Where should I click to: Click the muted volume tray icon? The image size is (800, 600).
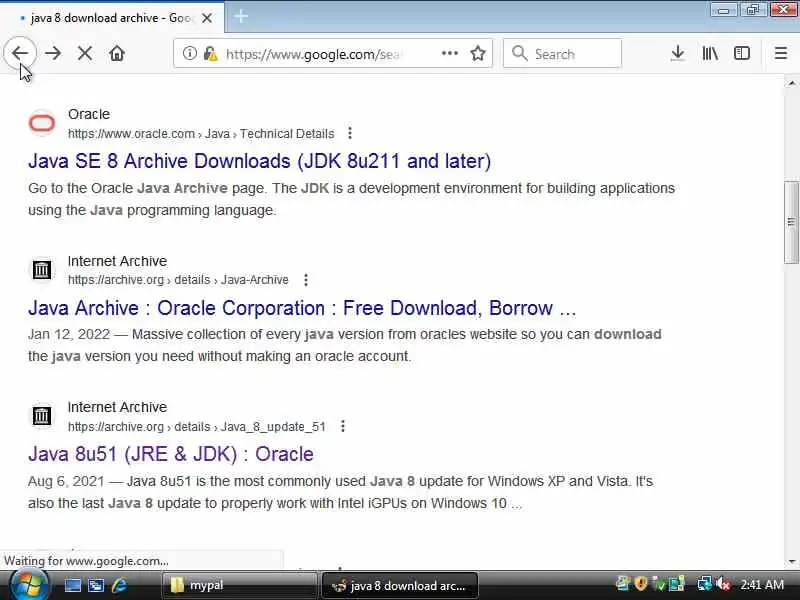pos(723,584)
